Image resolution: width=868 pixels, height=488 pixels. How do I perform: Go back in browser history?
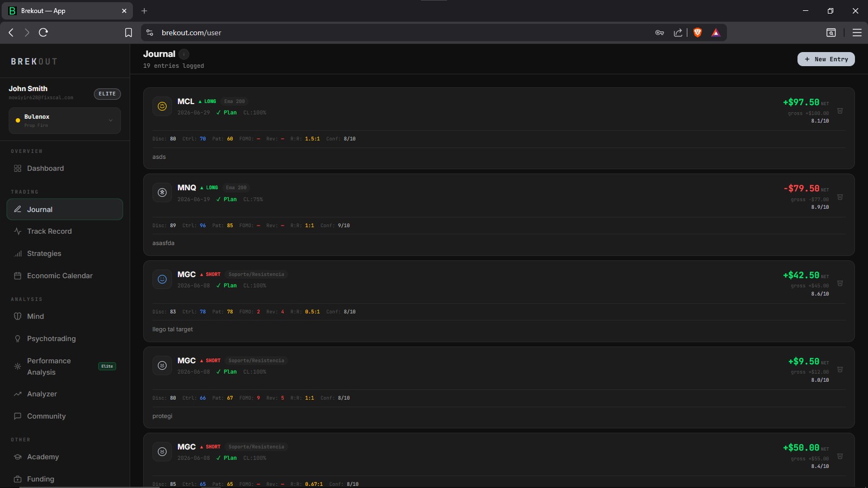click(x=11, y=33)
